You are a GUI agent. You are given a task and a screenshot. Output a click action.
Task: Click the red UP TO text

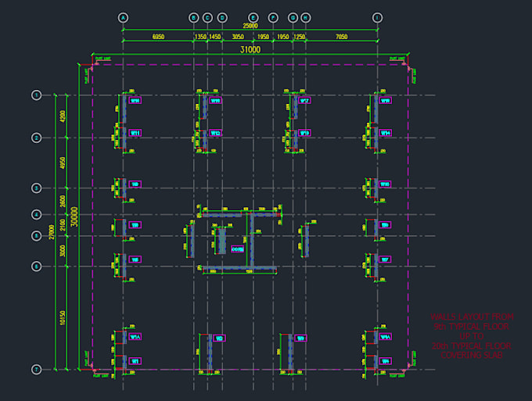[x=472, y=336]
